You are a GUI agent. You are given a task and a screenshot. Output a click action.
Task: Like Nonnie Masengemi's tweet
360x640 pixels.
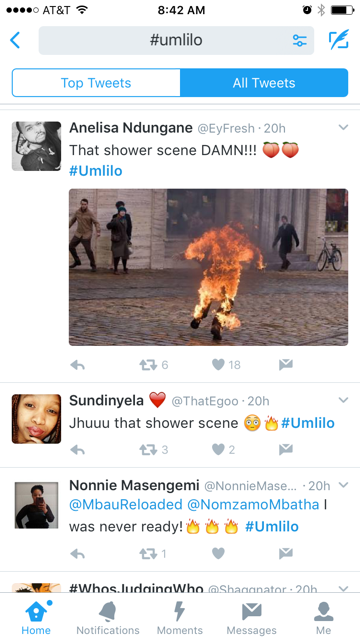point(218,553)
